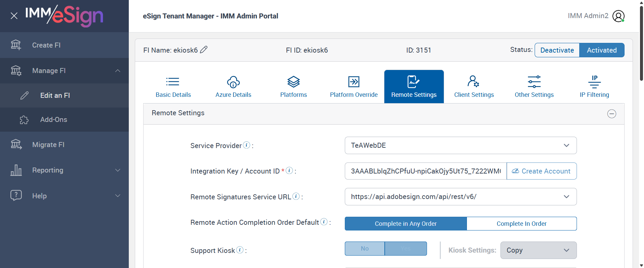Expand the Remote Signatures Service URL dropdown

tap(461, 197)
